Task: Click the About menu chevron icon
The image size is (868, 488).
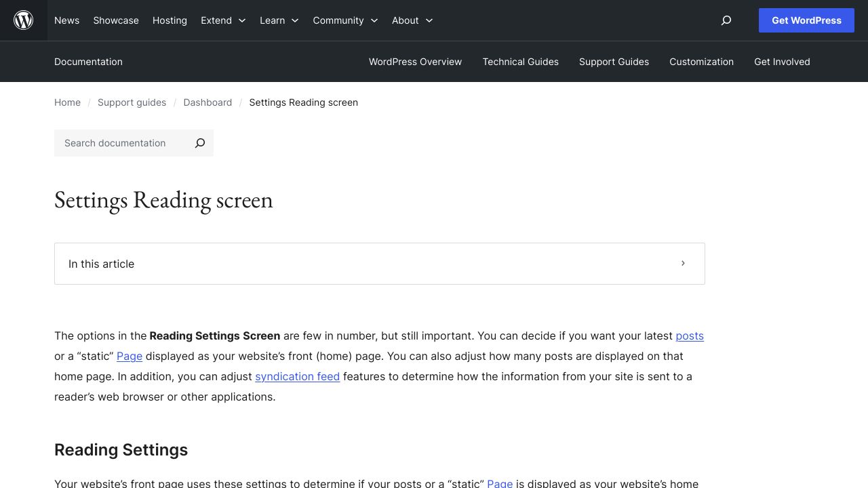Action: [429, 21]
